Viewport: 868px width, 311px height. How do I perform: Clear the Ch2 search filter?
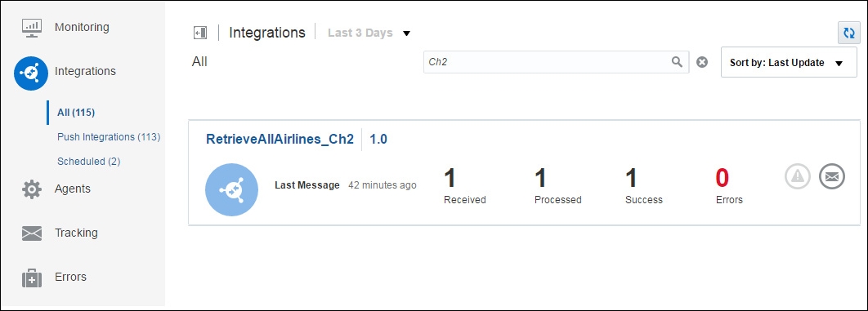702,62
